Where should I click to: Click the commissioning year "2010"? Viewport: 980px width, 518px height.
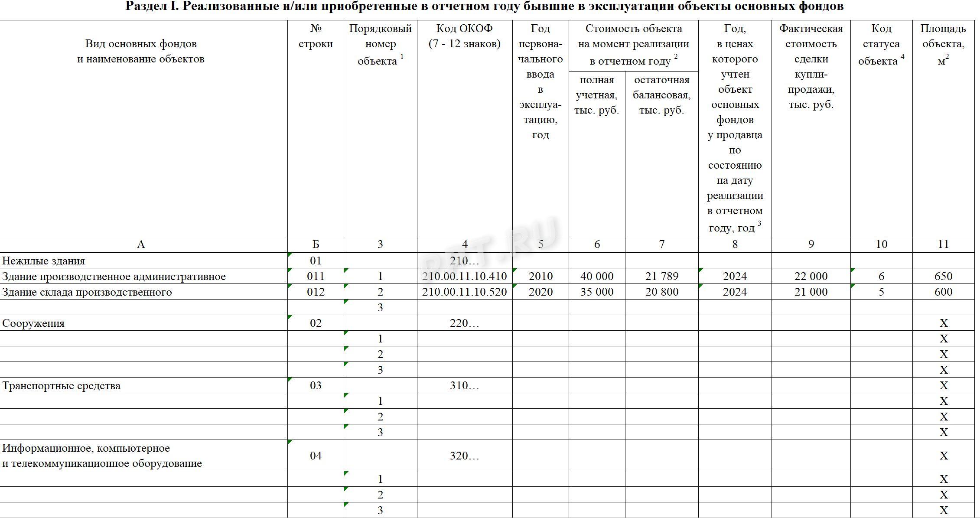540,277
